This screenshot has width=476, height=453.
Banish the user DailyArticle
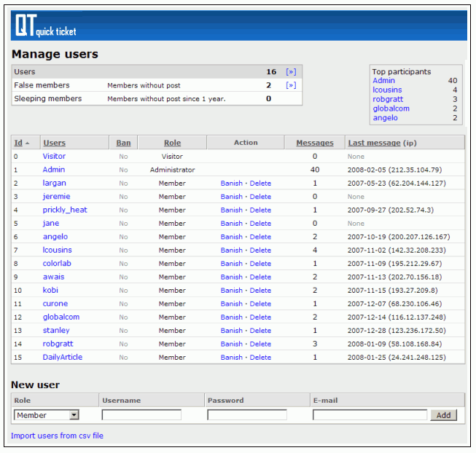pyautogui.click(x=231, y=358)
